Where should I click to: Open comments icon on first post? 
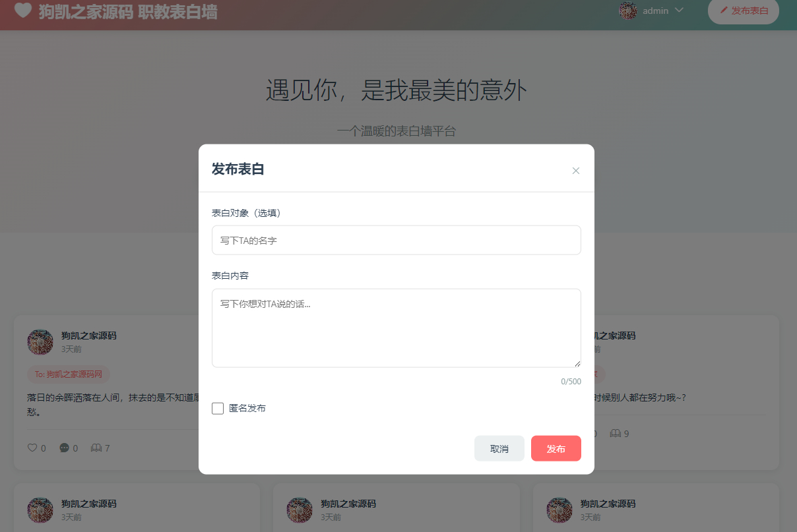[65, 448]
